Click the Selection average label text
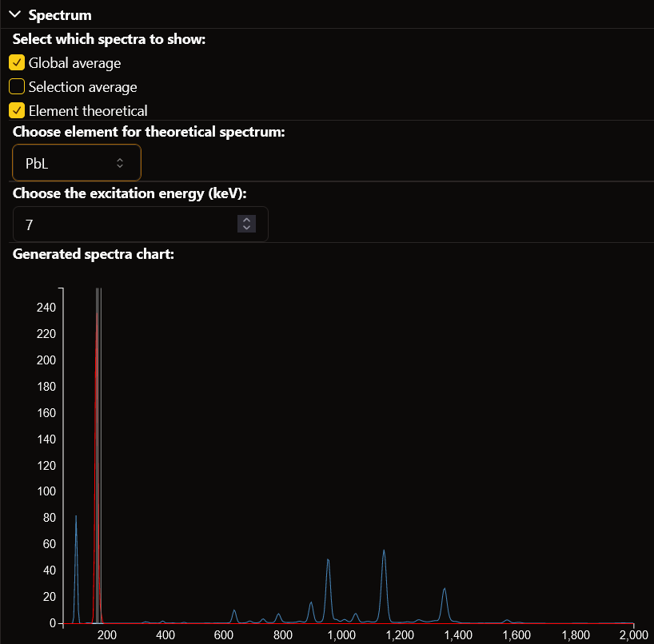 (x=82, y=87)
